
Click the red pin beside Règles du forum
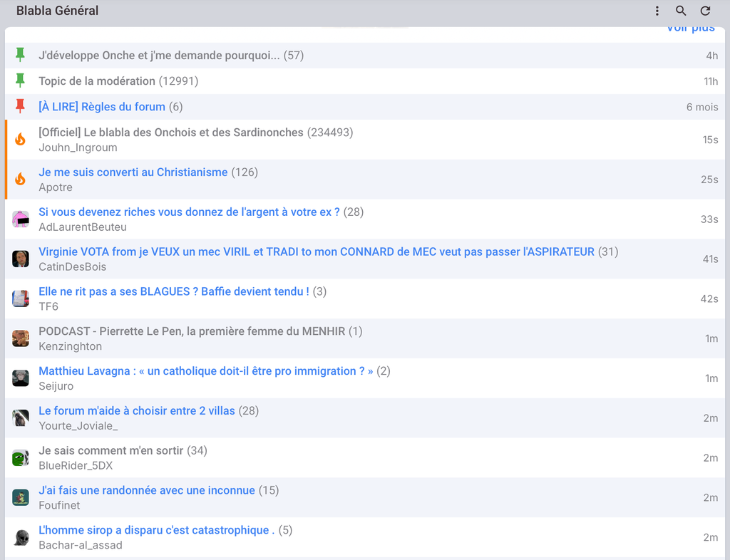coord(20,106)
